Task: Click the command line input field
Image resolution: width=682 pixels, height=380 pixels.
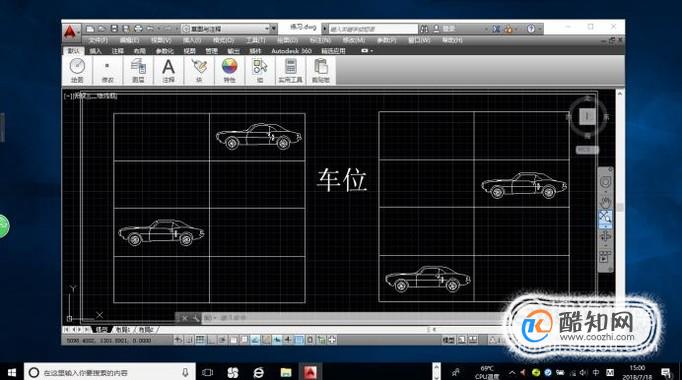Action: point(353,318)
